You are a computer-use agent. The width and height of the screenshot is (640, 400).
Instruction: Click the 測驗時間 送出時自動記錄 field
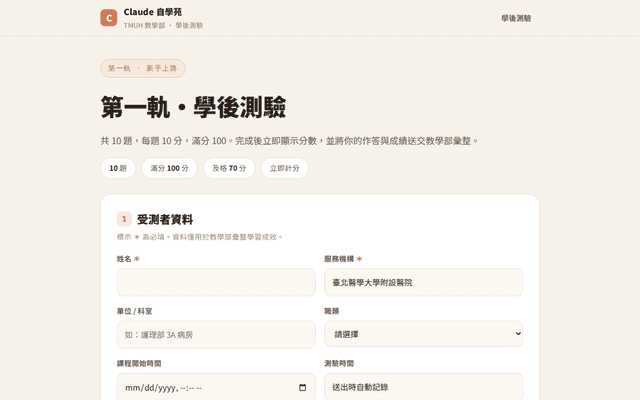[x=423, y=387]
